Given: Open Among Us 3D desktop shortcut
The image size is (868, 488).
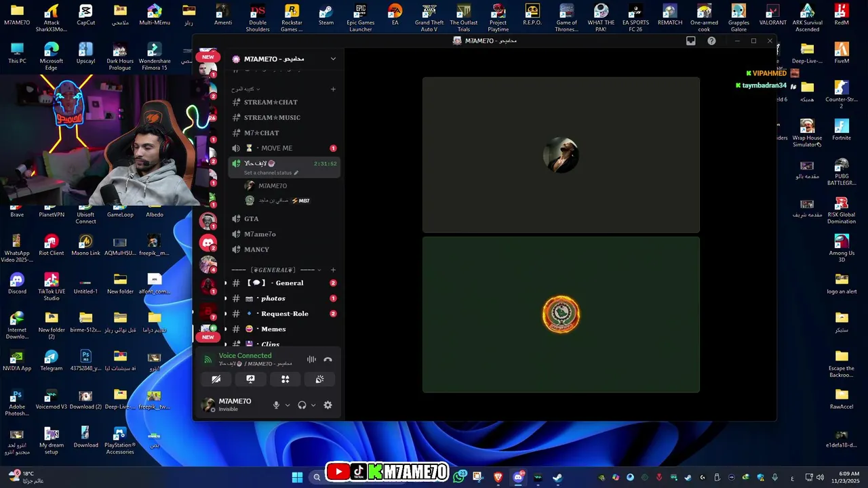Looking at the screenshot, I should (x=842, y=248).
